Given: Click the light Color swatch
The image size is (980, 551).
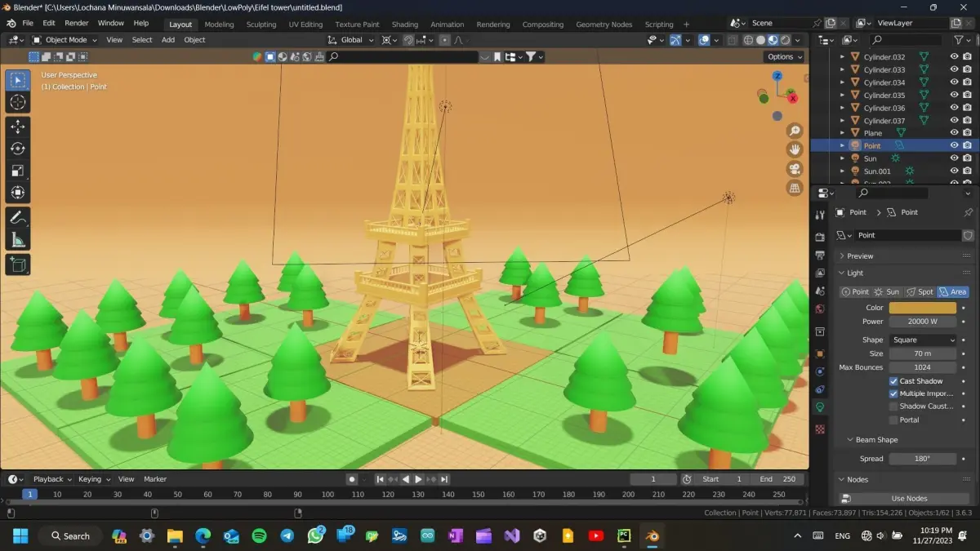Looking at the screenshot, I should point(923,308).
